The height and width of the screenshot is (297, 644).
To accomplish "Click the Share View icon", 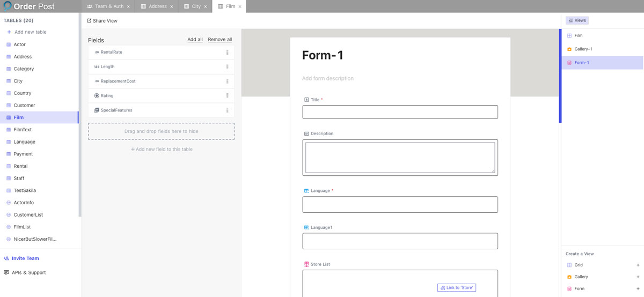I will point(89,21).
